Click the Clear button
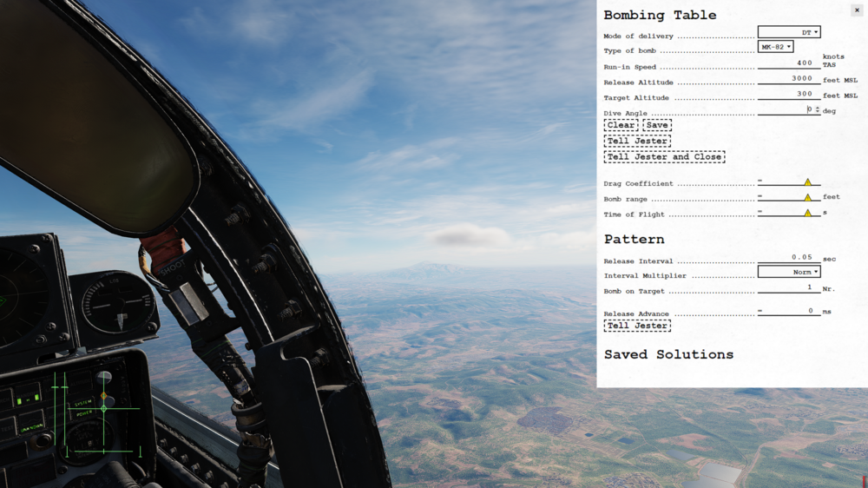 [x=621, y=125]
